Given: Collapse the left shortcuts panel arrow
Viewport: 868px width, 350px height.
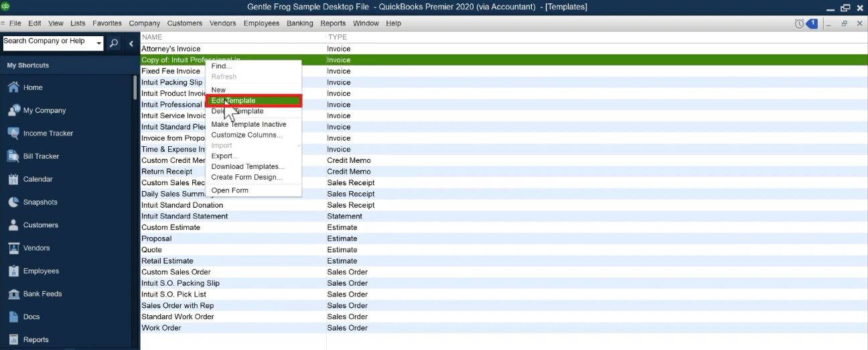Looking at the screenshot, I should 131,44.
